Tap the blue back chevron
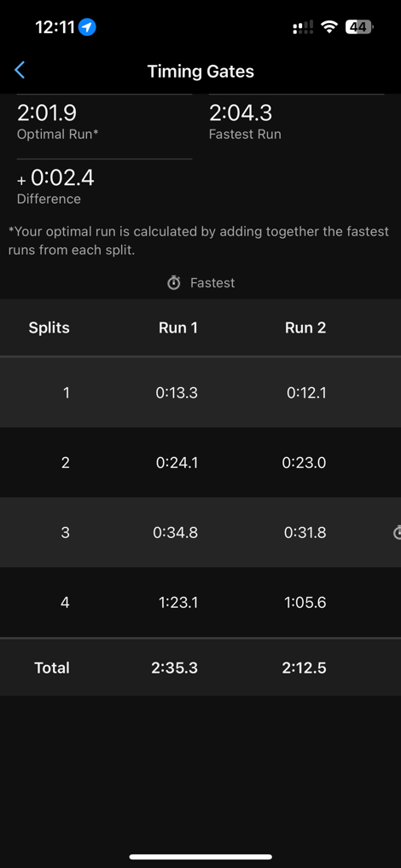 tap(20, 70)
